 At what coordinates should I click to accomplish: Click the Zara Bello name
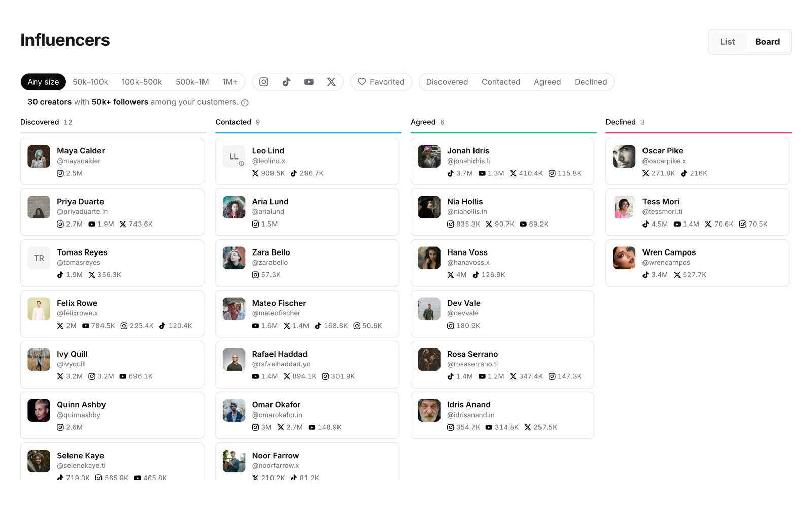[x=271, y=252]
